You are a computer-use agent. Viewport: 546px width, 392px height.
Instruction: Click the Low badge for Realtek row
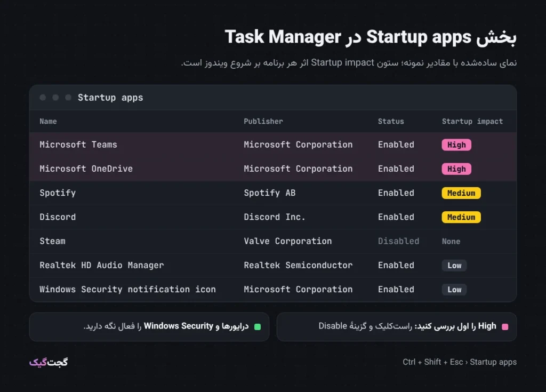click(454, 266)
